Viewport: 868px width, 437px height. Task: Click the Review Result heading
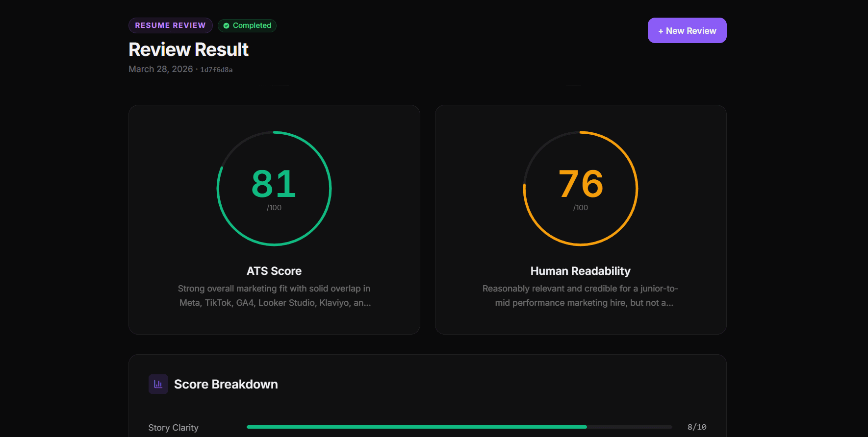click(188, 49)
